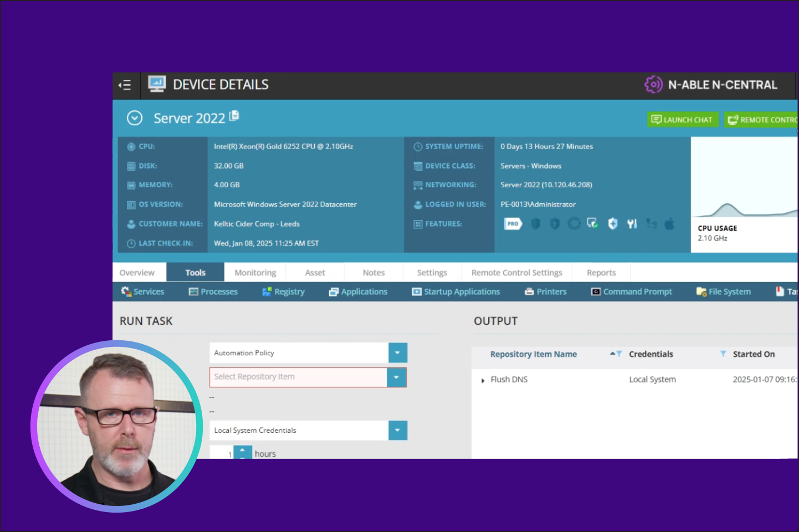Screen dimensions: 799x532
Task: Click the Apple logo feature icon
Action: (669, 224)
